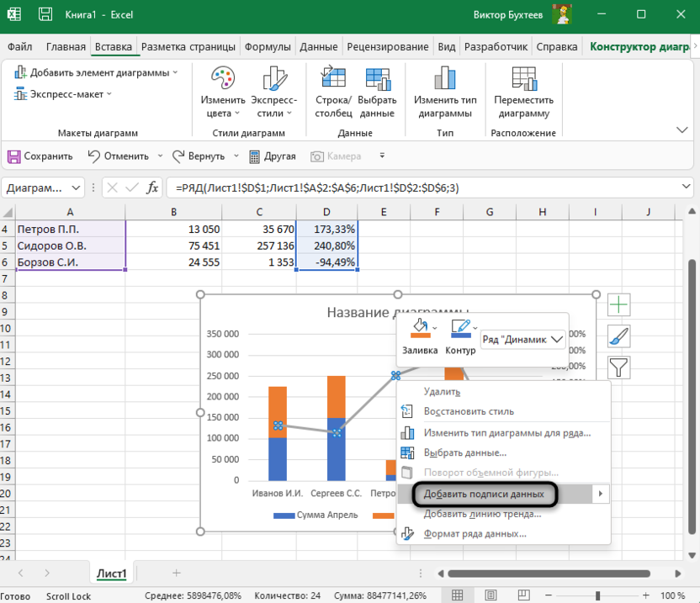700x603 pixels.
Task: Expand the undo history dropdown arrow
Action: click(x=160, y=156)
